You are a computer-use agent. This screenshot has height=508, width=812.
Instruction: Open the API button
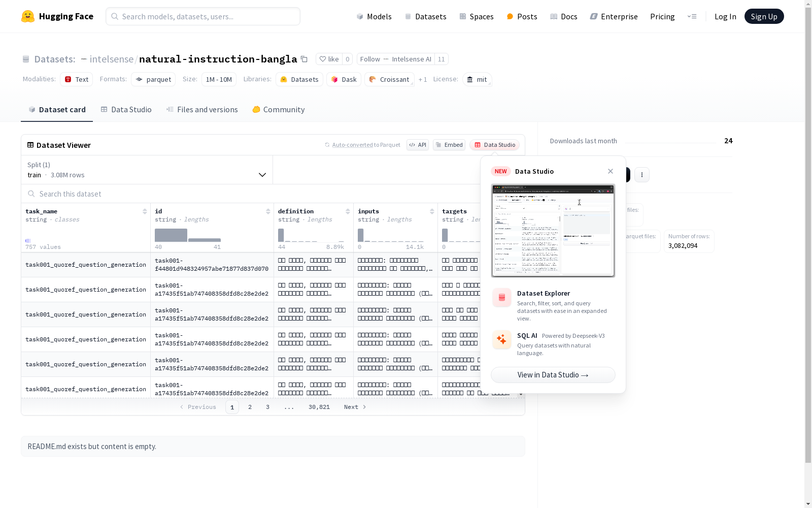(418, 145)
